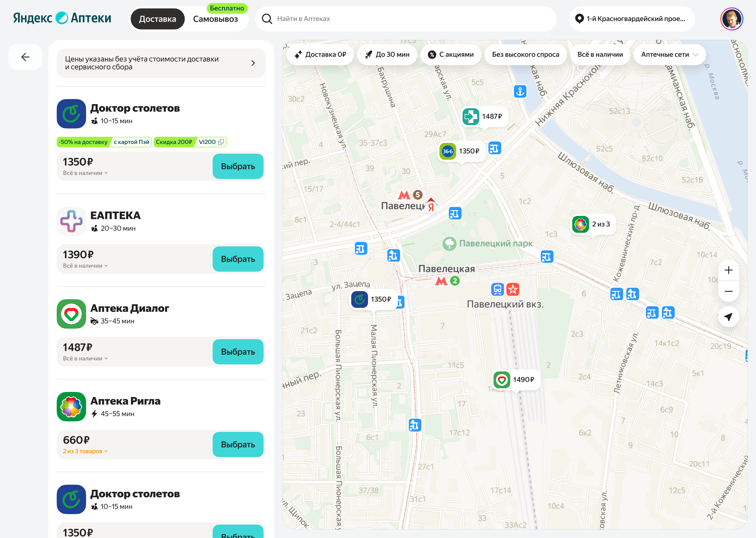Switch to the Самовывоз tab
This screenshot has height=538, width=756.
(215, 19)
